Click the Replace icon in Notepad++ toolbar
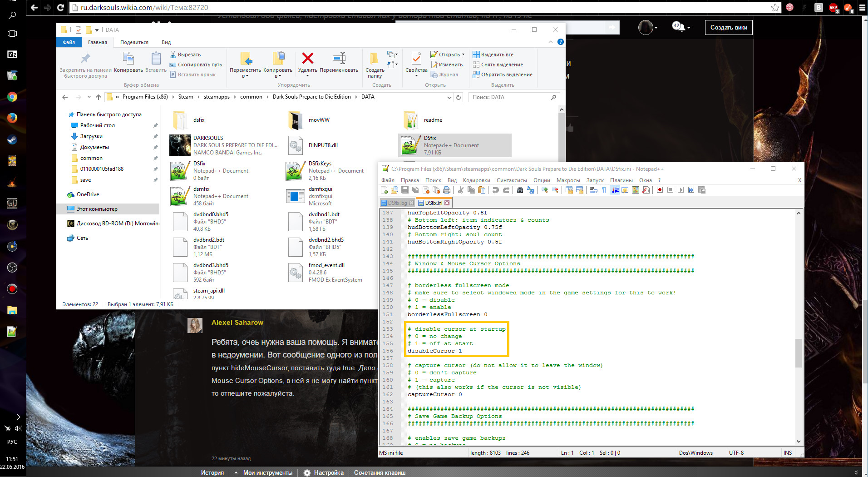 point(530,190)
